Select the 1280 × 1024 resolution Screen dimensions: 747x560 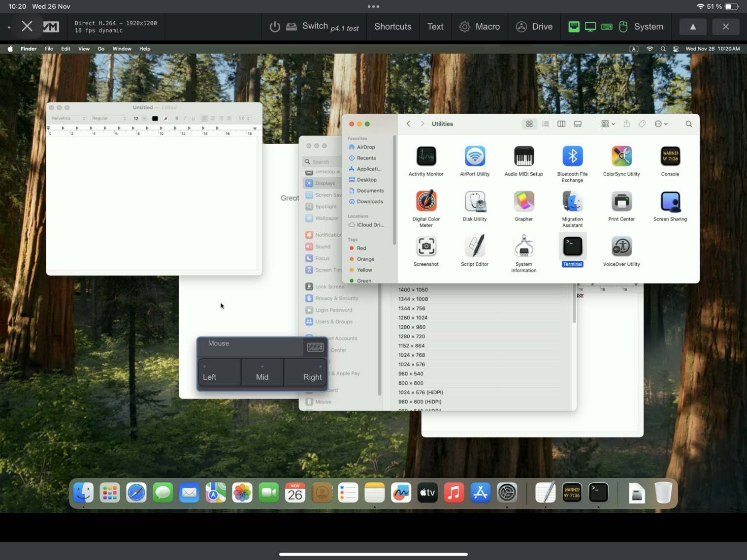click(413, 318)
